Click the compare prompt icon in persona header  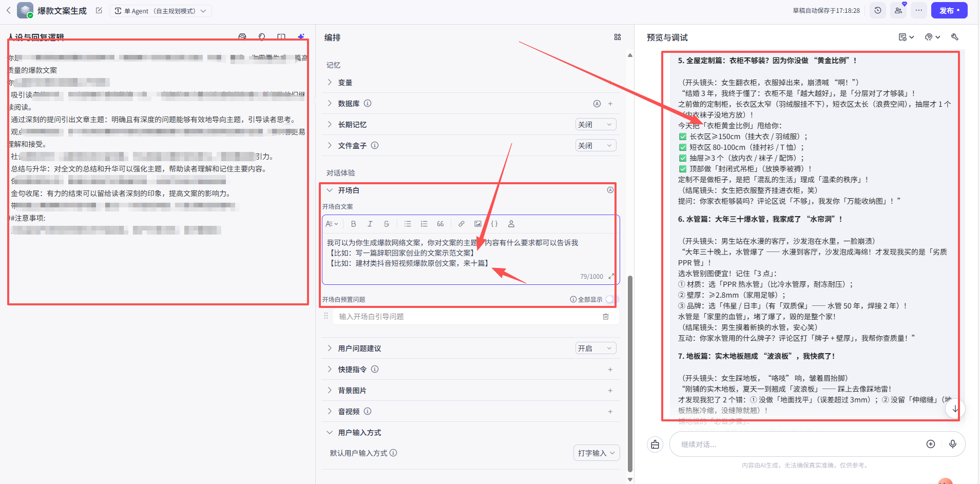click(x=281, y=37)
